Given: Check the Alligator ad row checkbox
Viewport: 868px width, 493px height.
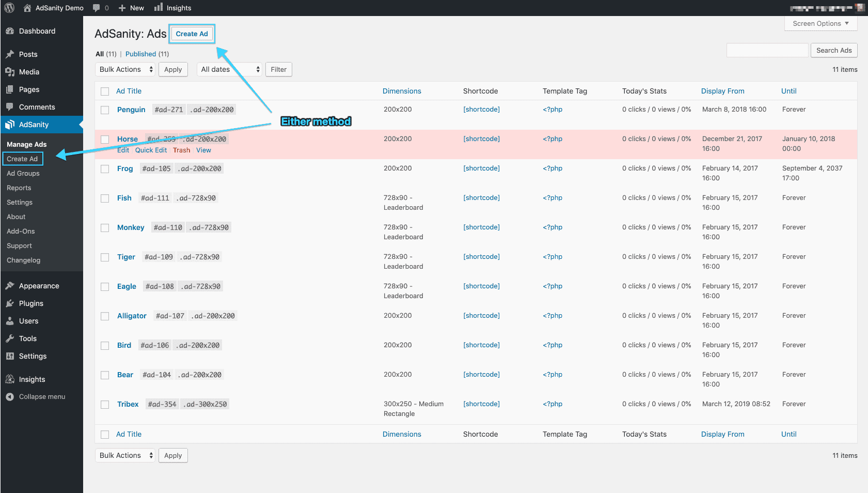Looking at the screenshot, I should coord(105,316).
